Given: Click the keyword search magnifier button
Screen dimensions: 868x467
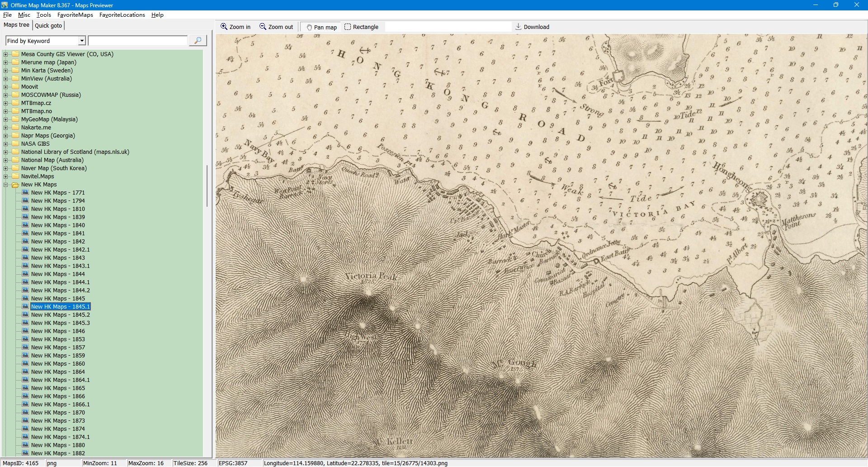Looking at the screenshot, I should [198, 41].
